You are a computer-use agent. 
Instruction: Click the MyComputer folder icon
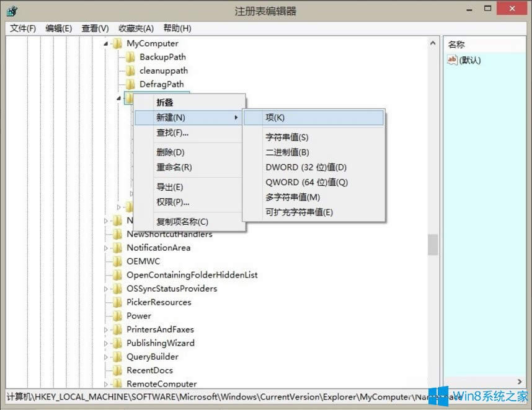pyautogui.click(x=117, y=43)
